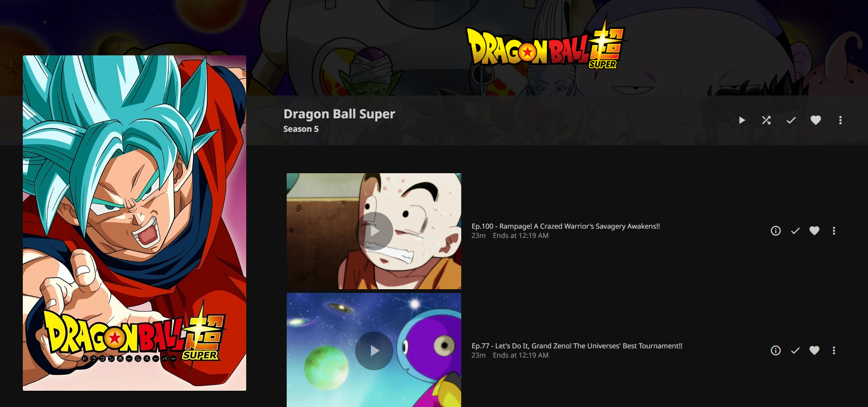Open the Dragon Ball Super series title link
Image resolution: width=868 pixels, height=407 pixels.
(x=339, y=114)
